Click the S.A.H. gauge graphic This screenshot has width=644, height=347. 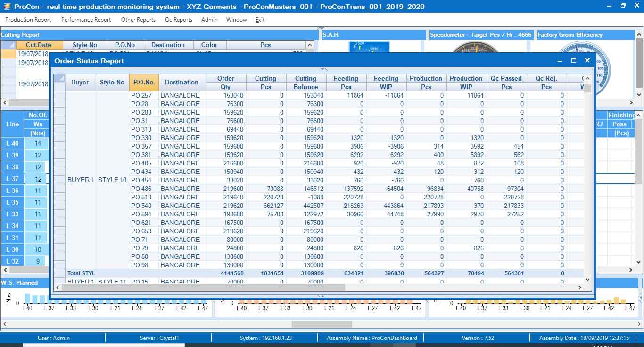pos(369,47)
